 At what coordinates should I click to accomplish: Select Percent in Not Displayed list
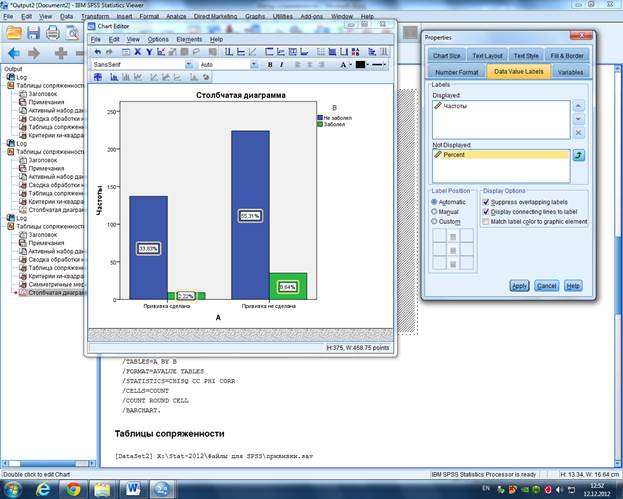[501, 155]
